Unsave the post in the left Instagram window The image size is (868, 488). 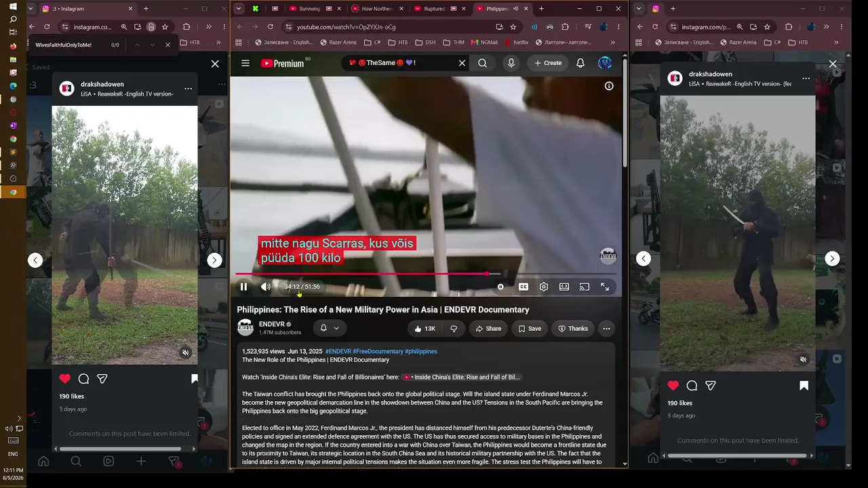tap(195, 379)
